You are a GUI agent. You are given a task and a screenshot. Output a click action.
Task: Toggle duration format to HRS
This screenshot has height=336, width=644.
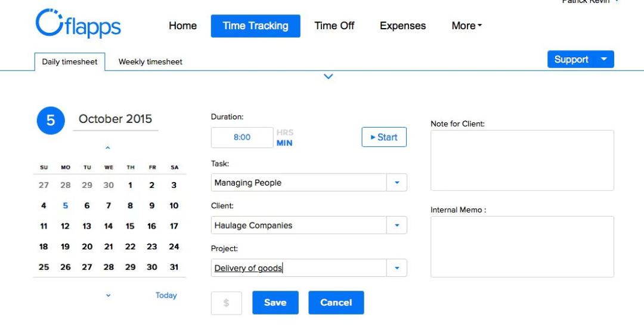click(285, 132)
